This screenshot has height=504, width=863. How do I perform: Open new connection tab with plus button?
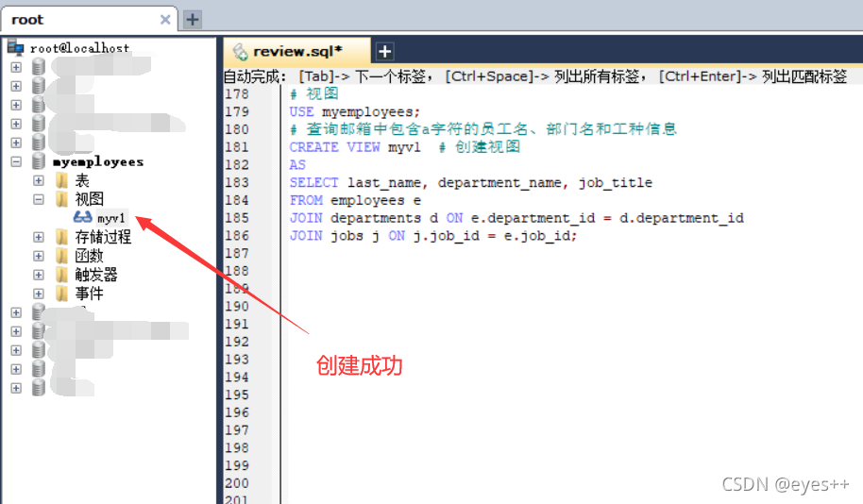pos(192,20)
